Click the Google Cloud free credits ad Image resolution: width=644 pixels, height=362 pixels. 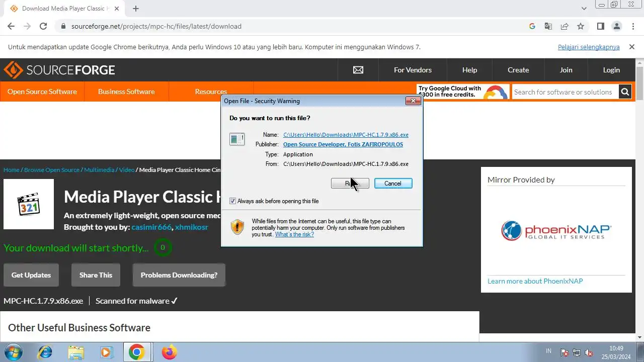pos(463,92)
